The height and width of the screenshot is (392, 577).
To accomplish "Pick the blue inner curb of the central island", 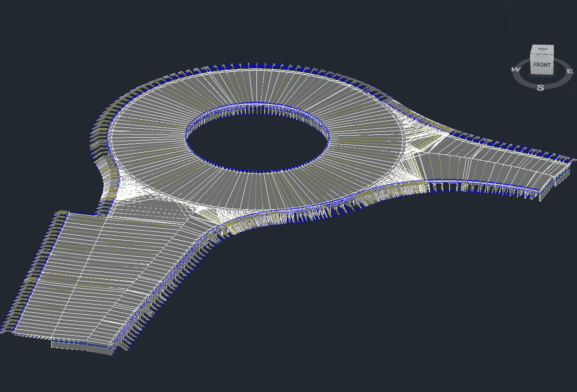I will pos(257,171).
